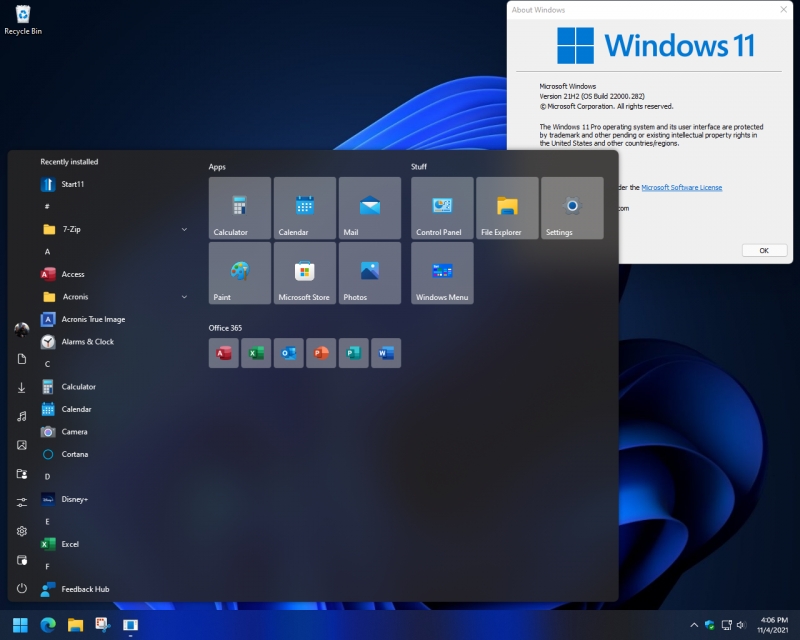Image resolution: width=800 pixels, height=640 pixels.
Task: Launch Excel from Office 365 tiles
Action: coord(256,353)
